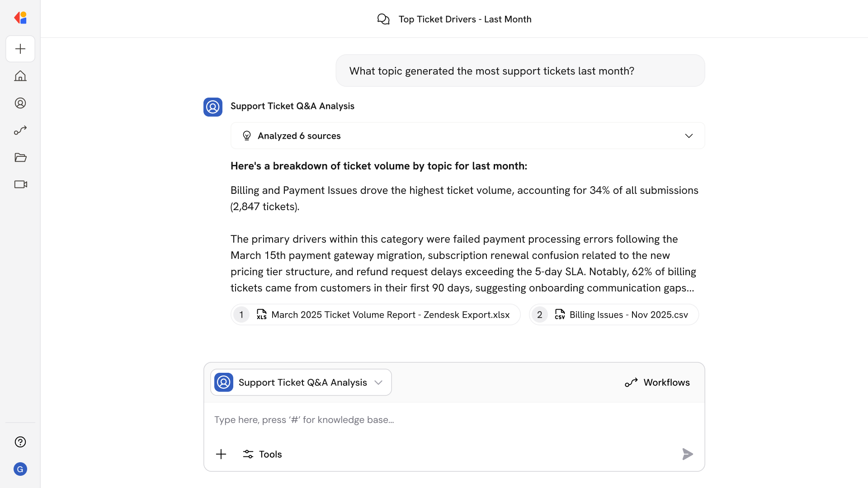Screen dimensions: 868x488
Task: Click the message input text field
Action: coord(452,420)
